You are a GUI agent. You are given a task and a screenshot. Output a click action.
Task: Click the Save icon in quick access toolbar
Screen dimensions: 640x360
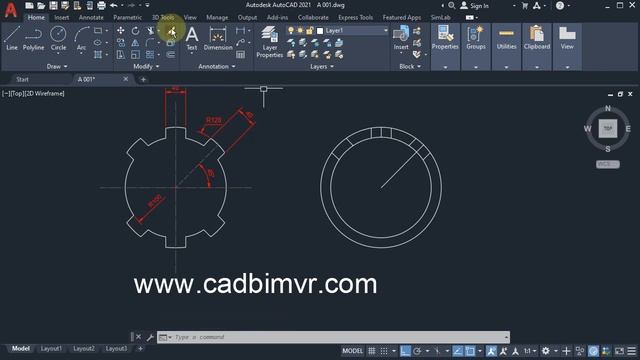53,6
